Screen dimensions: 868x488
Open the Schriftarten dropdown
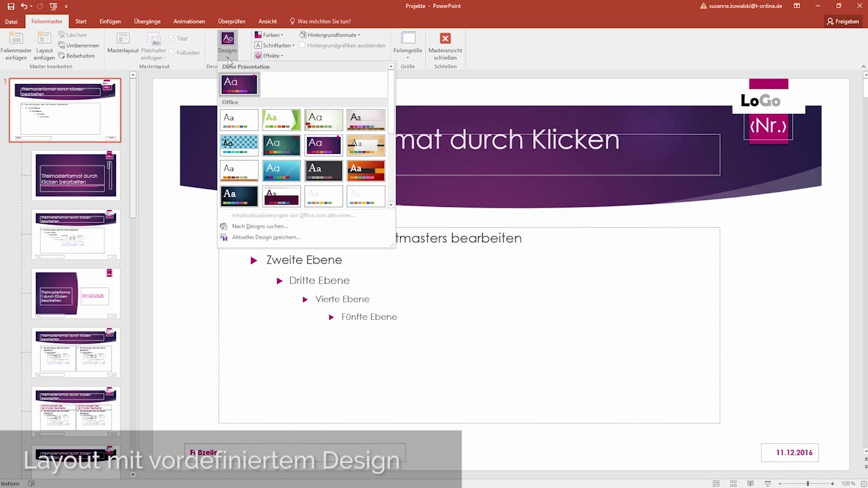pos(275,45)
